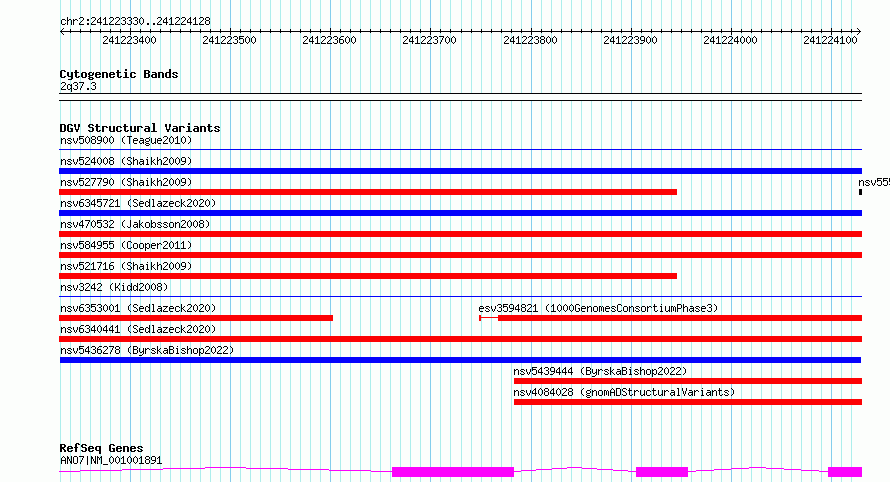
Task: Click the blue bar under nsv5436278
Action: 460,360
